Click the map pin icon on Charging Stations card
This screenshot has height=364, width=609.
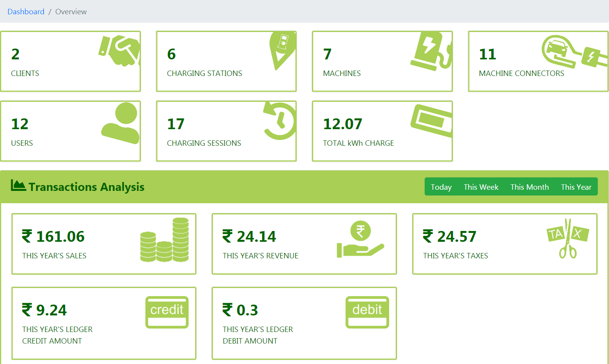(x=283, y=51)
